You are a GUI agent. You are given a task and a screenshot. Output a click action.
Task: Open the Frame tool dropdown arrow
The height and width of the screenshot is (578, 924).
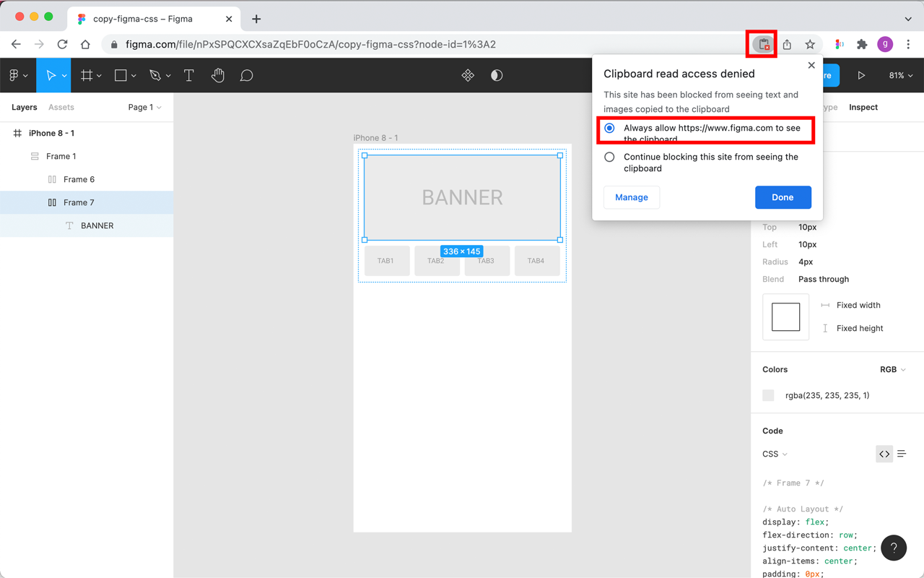(99, 76)
